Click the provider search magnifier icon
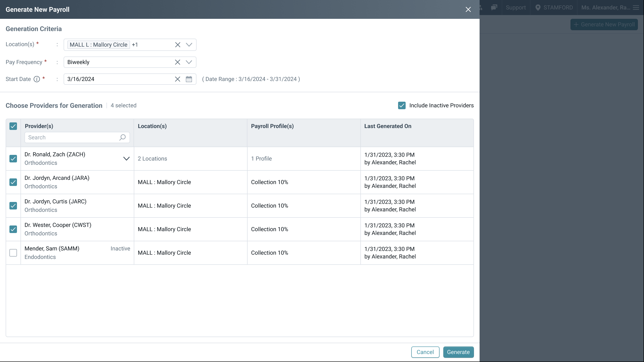The height and width of the screenshot is (362, 644). (x=122, y=137)
